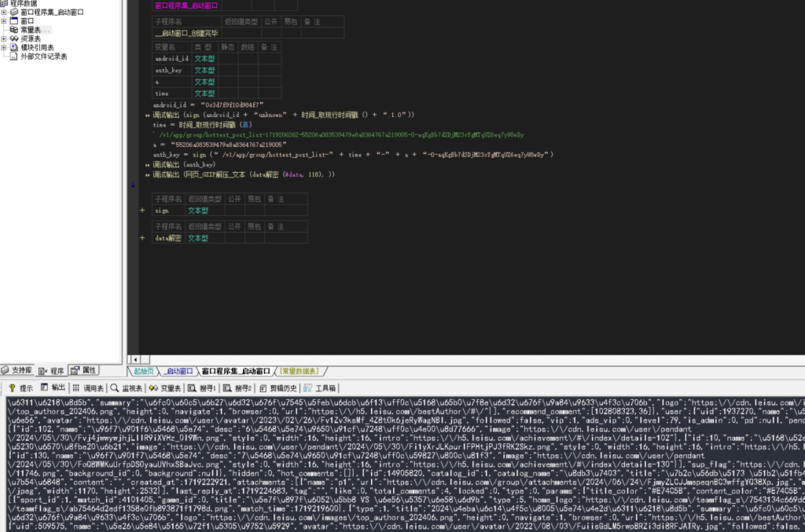Switch to the 输出 bottom tab

coord(53,387)
